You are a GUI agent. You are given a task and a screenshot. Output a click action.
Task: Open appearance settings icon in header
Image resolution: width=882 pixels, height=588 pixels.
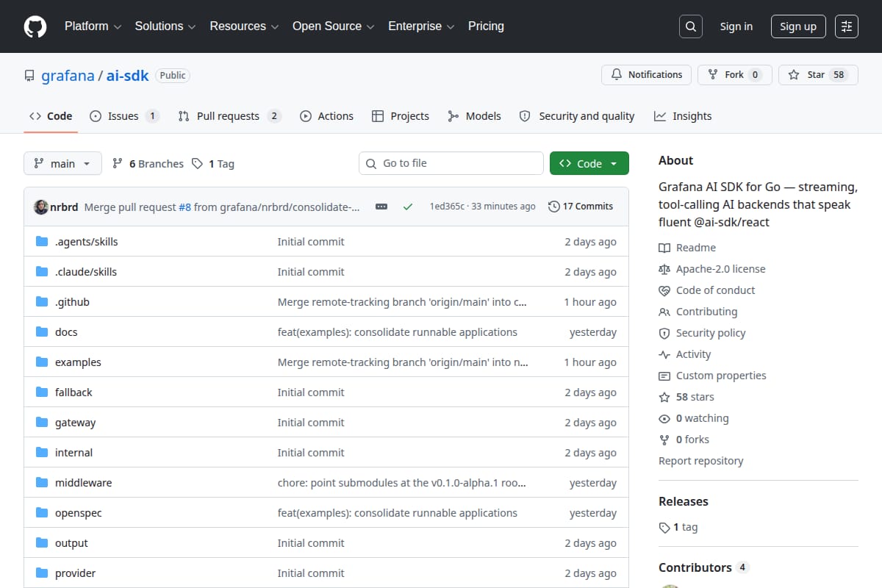(847, 26)
